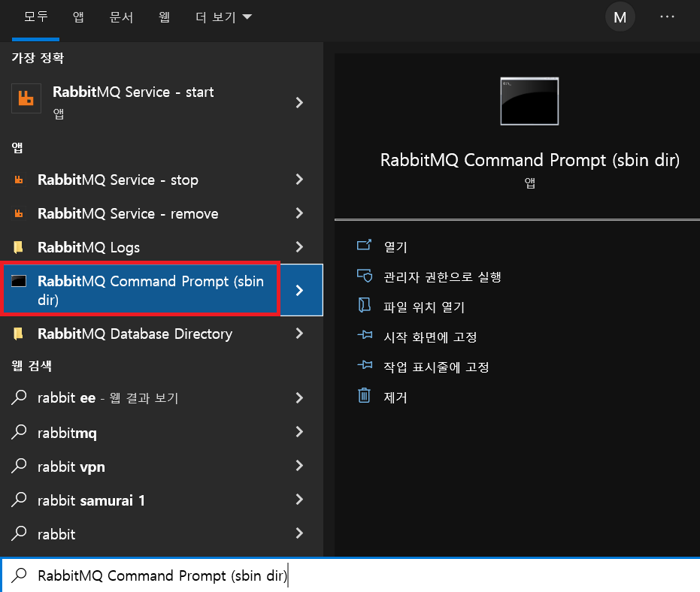Viewport: 700px width, 592px height.
Task: Click the RabbitMQ Service start orange icon
Action: 26,98
